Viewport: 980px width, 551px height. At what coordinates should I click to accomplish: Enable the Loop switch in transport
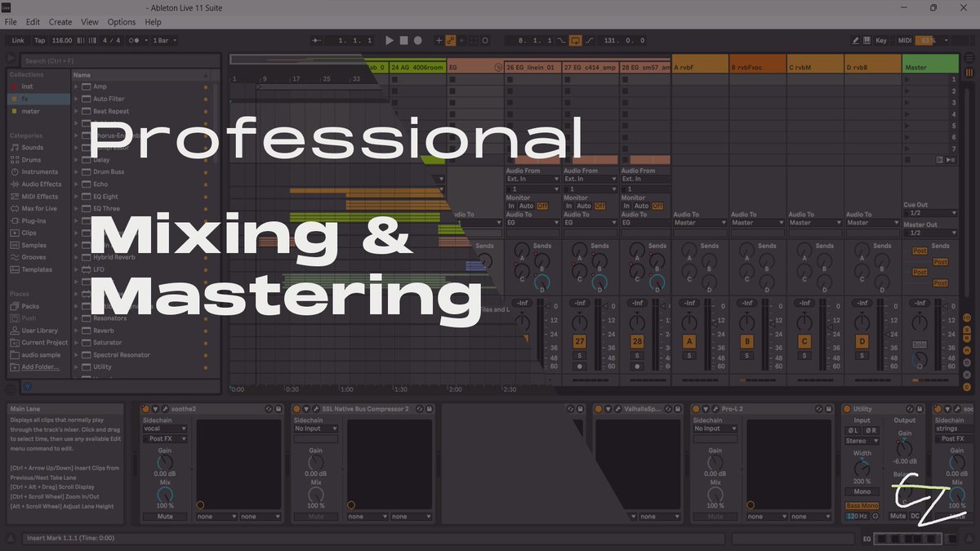(x=576, y=40)
